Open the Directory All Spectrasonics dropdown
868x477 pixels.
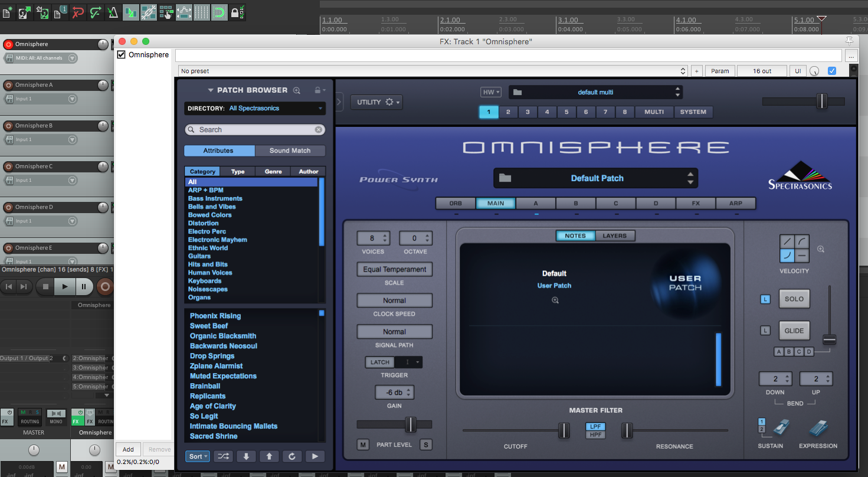255,109
